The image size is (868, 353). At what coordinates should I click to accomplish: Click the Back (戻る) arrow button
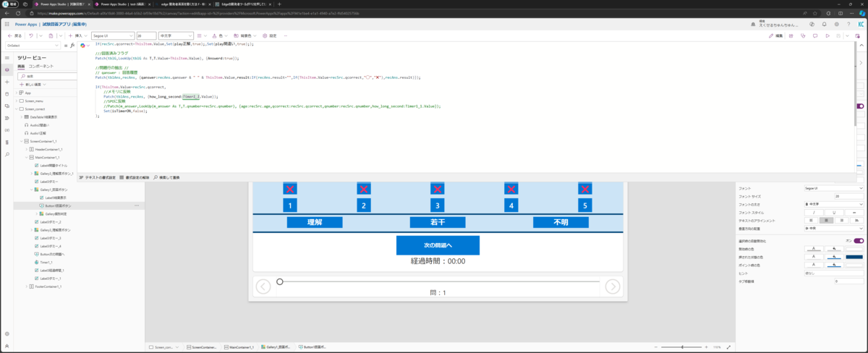(x=14, y=35)
